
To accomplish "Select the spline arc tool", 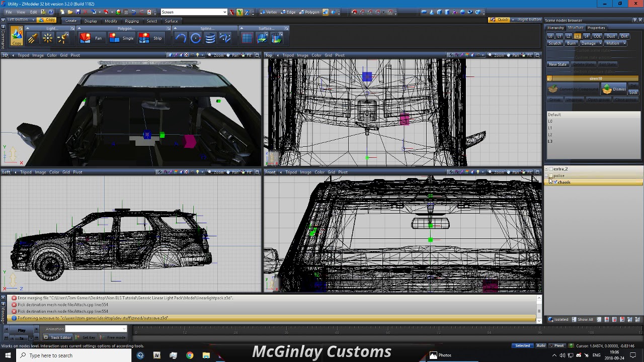I will [181, 38].
